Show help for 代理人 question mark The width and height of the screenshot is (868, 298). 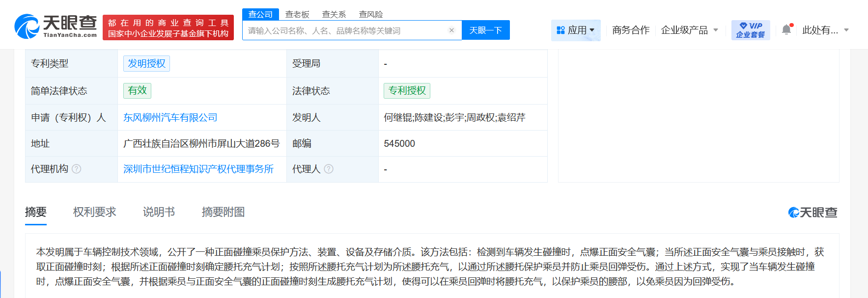click(329, 169)
